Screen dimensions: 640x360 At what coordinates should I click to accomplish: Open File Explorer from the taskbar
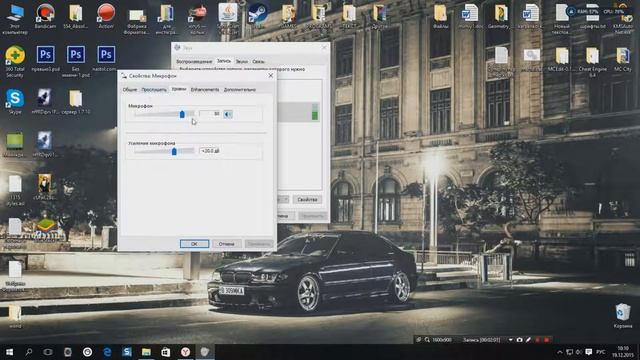point(146,352)
